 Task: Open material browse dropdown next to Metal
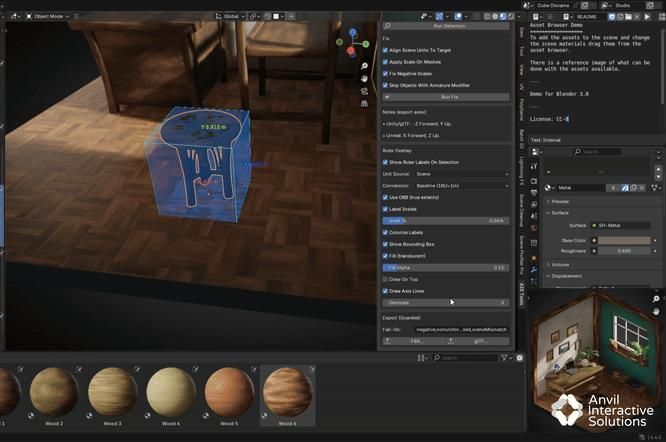[549, 188]
